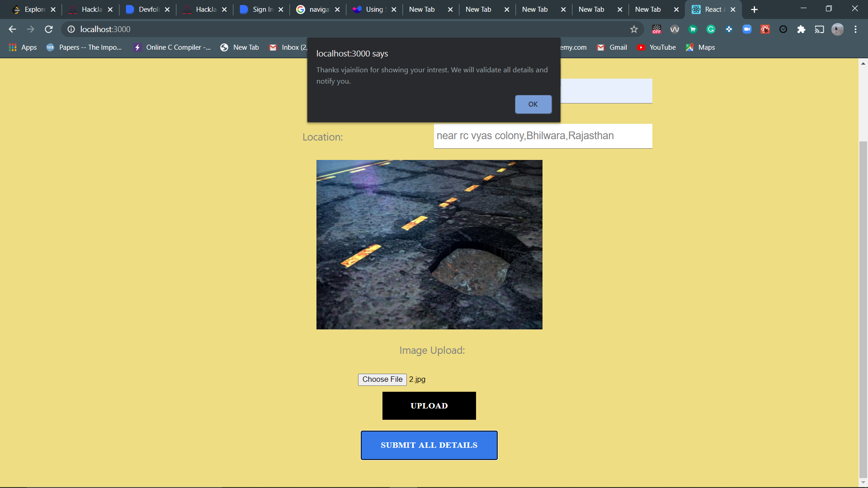Click the Choose File button

pos(382,380)
